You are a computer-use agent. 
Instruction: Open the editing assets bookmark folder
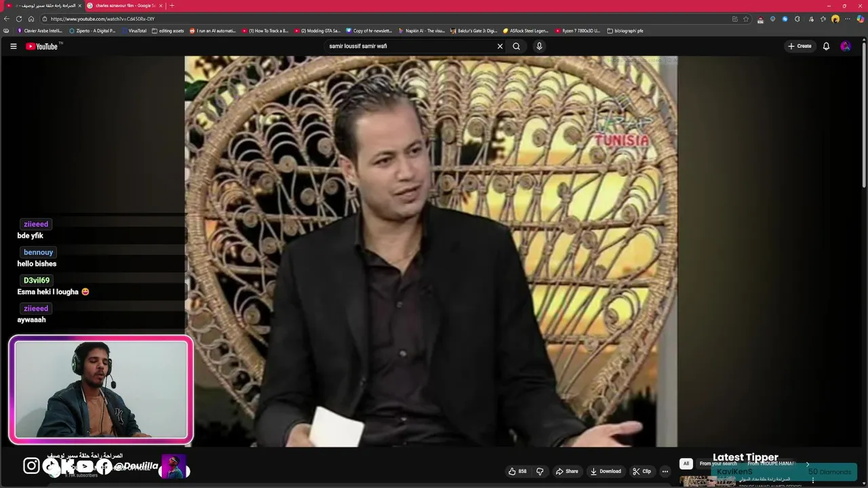coord(168,30)
